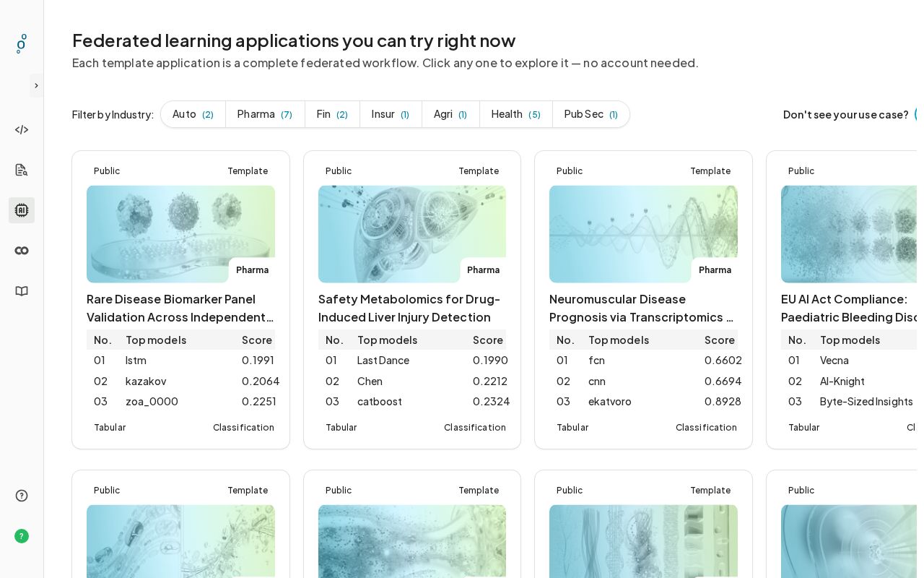Click the app logo in the sidebar
This screenshot has width=924, height=578.
tap(22, 43)
